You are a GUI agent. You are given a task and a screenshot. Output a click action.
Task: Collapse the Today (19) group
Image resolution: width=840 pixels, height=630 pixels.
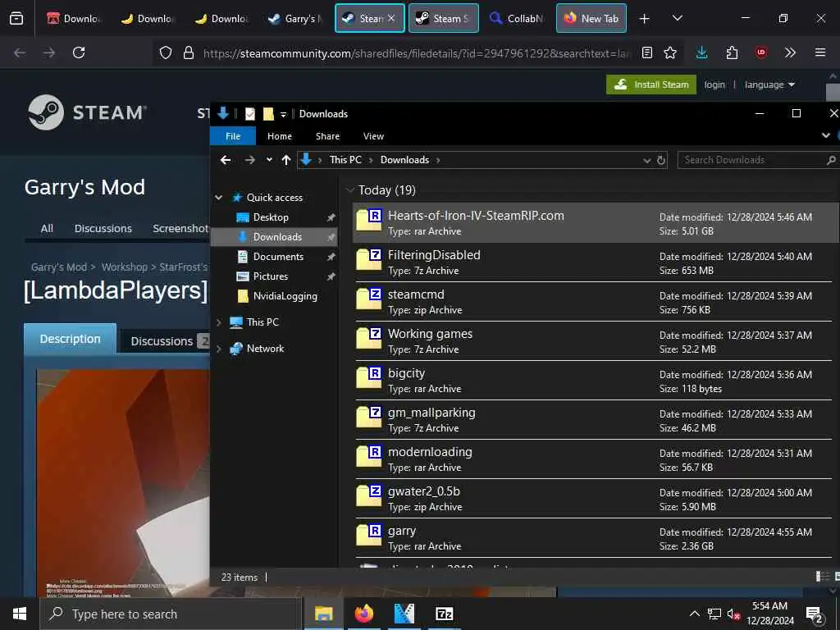350,189
